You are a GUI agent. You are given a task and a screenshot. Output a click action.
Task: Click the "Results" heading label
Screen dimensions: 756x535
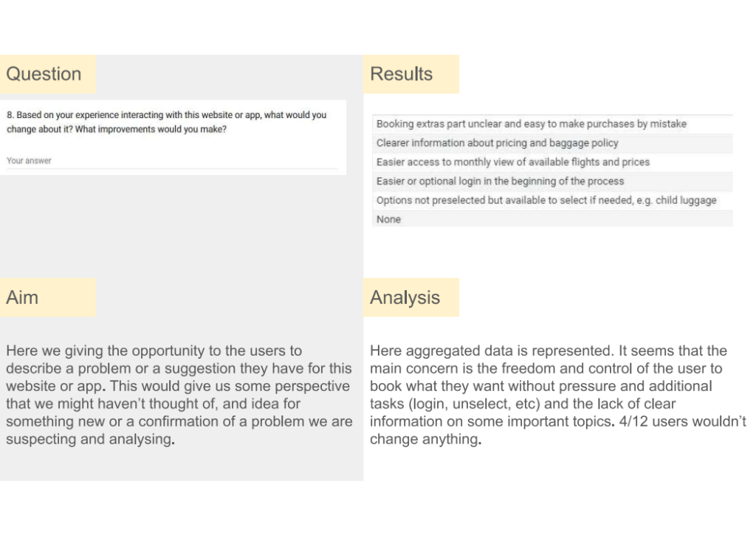pyautogui.click(x=402, y=74)
